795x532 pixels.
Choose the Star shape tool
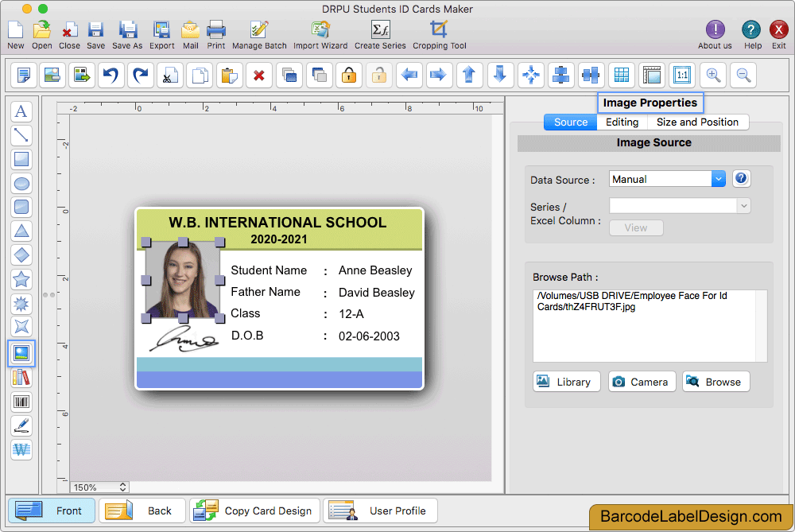pyautogui.click(x=21, y=279)
